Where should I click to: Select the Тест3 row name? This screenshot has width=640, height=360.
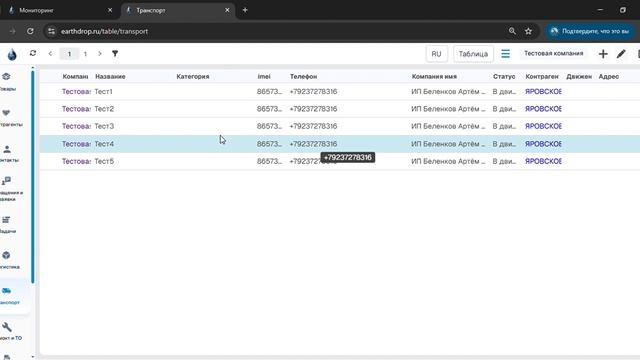104,126
